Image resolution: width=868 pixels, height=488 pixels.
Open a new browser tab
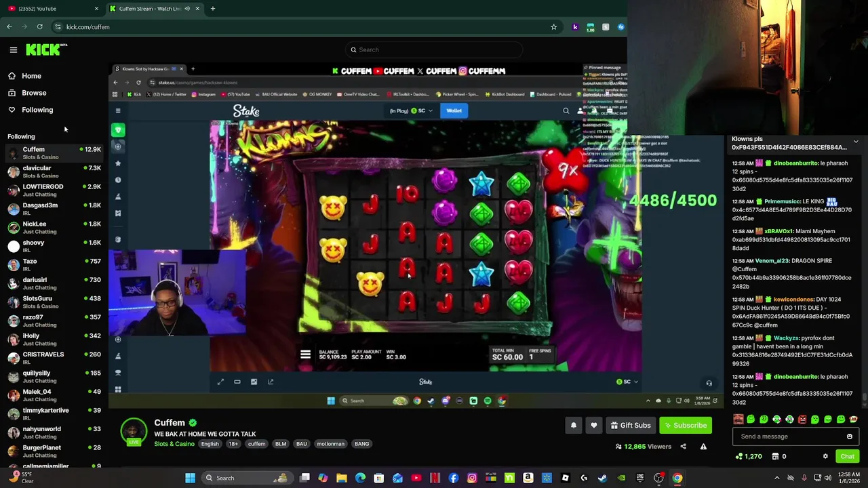(213, 9)
